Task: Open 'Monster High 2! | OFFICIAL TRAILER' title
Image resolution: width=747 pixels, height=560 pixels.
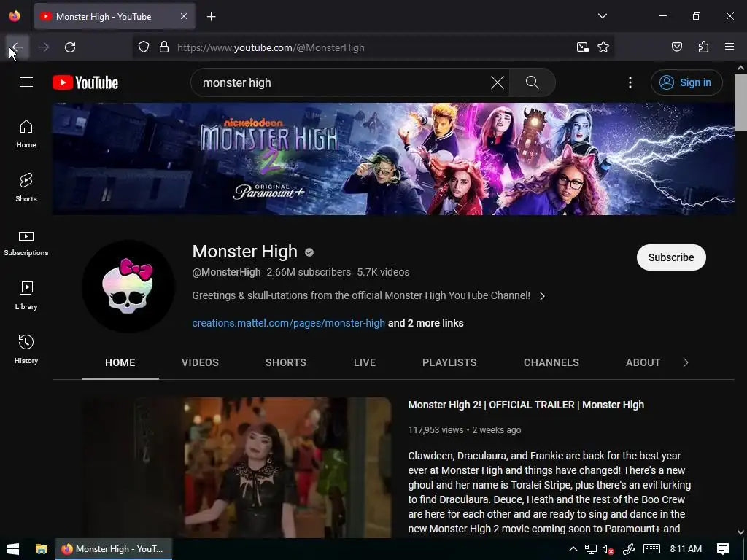Action: pos(526,405)
